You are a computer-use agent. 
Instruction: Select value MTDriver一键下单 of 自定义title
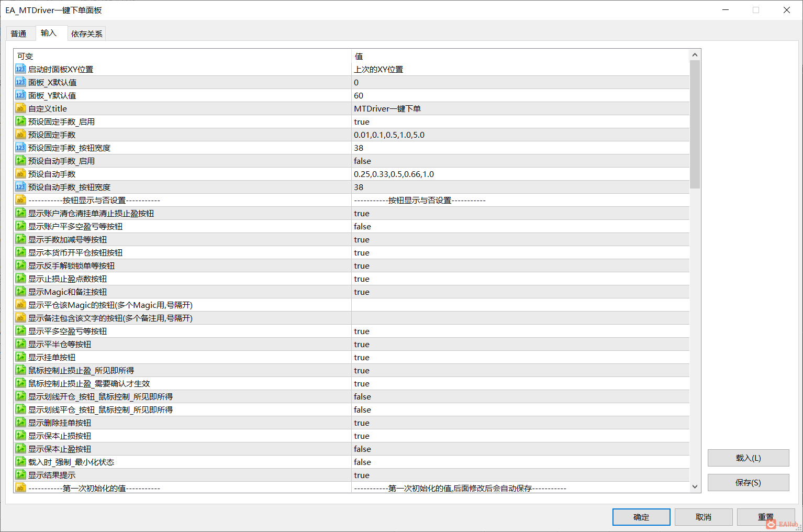click(387, 108)
